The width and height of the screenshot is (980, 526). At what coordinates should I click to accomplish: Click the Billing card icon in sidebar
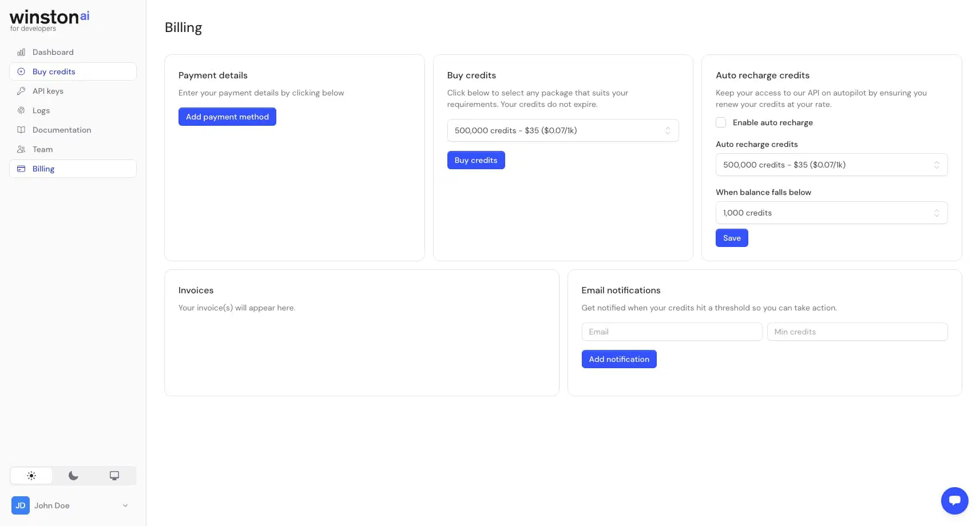tap(21, 169)
